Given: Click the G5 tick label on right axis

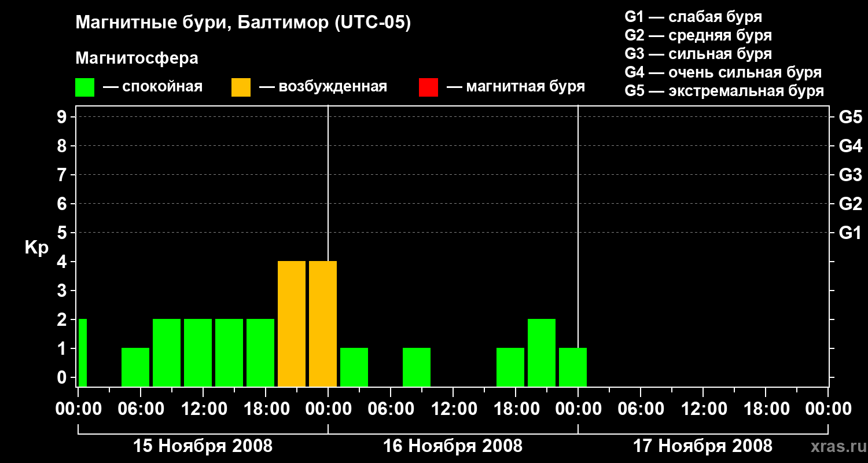Looking at the screenshot, I should (850, 117).
